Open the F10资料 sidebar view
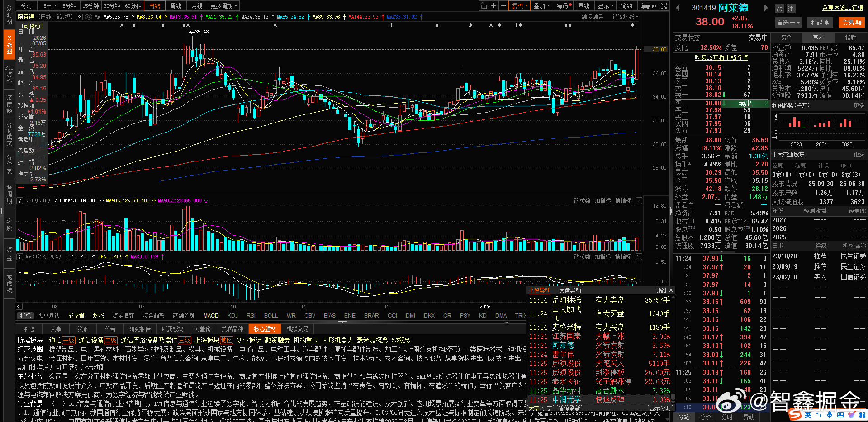Viewport: 868px width, 422px height. [x=9, y=75]
